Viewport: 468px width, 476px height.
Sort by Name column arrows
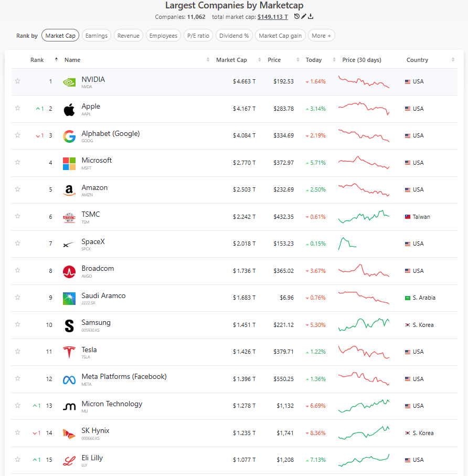[x=208, y=60]
